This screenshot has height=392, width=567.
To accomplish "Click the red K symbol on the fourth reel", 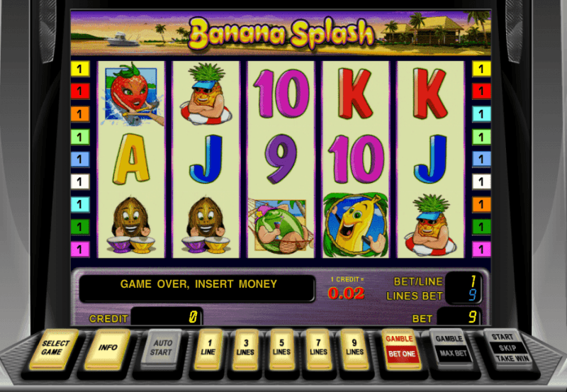I will 356,94.
